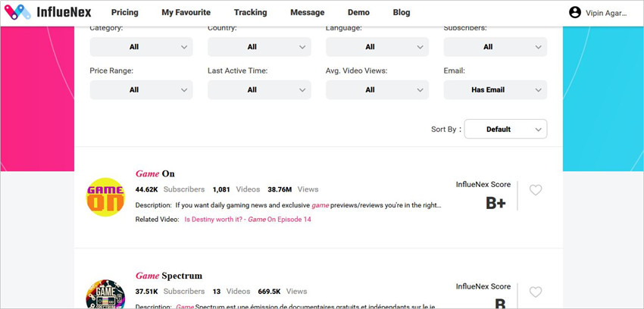
Task: Favourite the Game On channel heart
Action: [536, 190]
